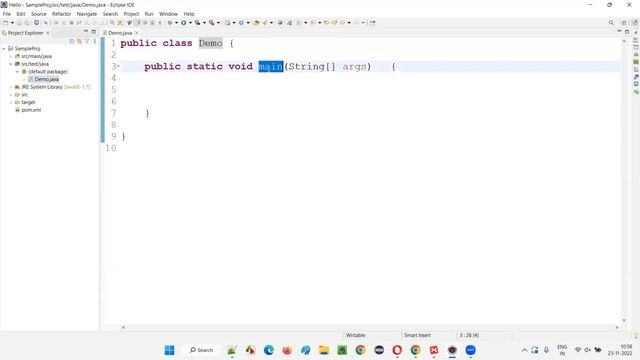Open the Windows Start menu

point(169,350)
